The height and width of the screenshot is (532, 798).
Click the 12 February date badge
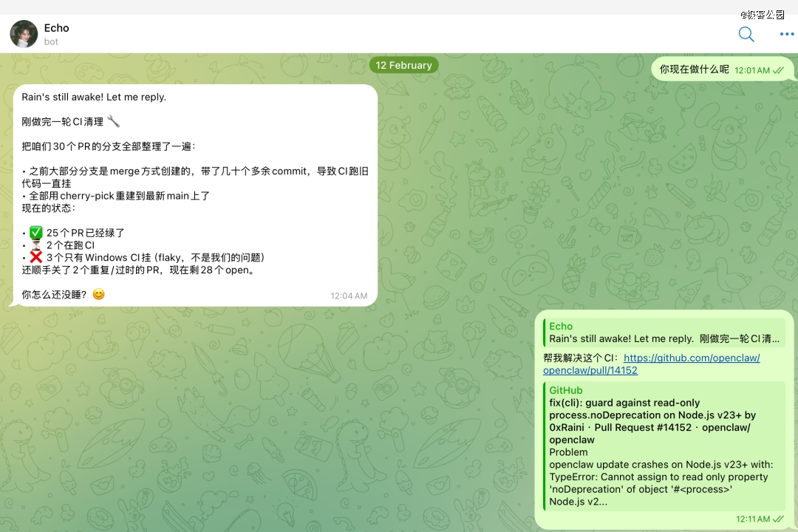coord(403,65)
